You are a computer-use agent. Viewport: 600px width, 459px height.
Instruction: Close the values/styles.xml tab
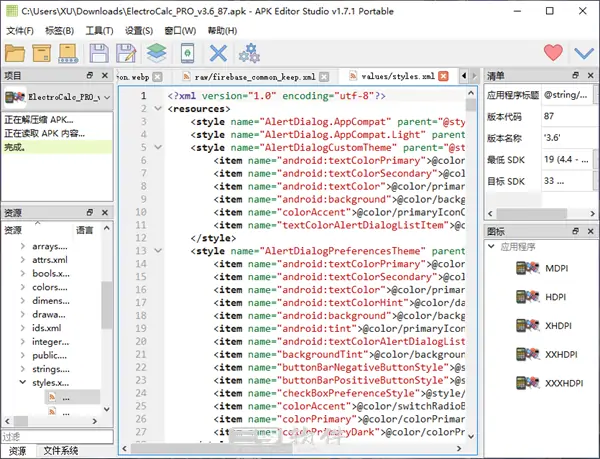pyautogui.click(x=443, y=76)
